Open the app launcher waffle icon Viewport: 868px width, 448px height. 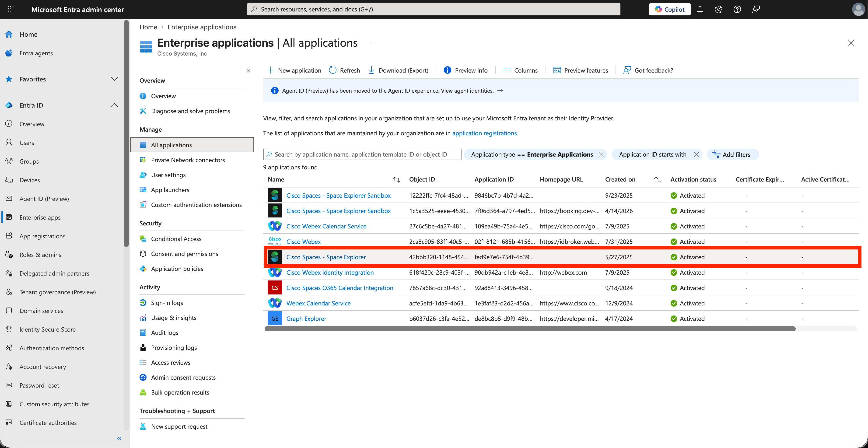tap(11, 9)
